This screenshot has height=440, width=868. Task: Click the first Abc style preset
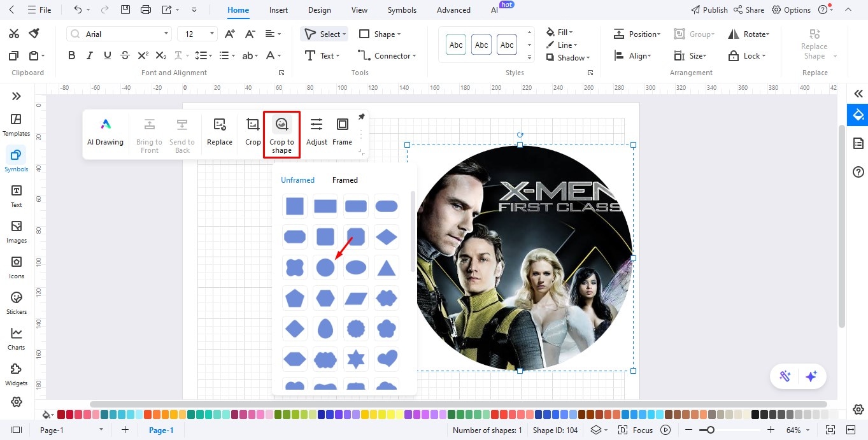[456, 45]
